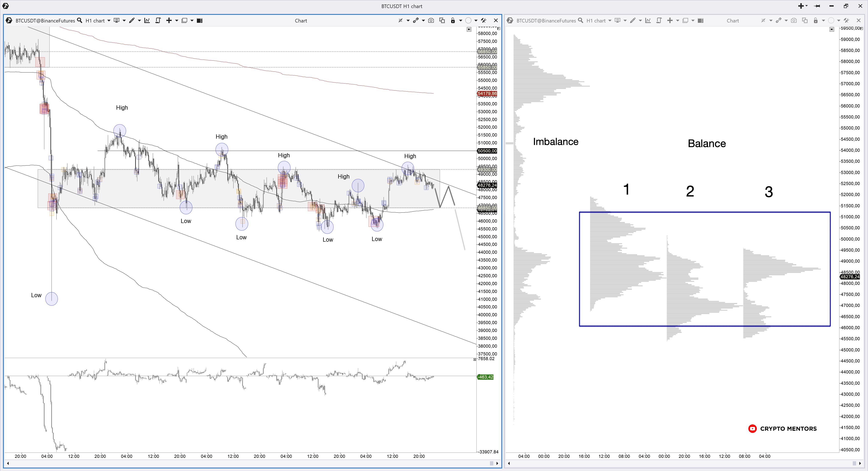Click right arrow of left chart horizontal scrollbar
868x471 pixels.
click(x=497, y=463)
